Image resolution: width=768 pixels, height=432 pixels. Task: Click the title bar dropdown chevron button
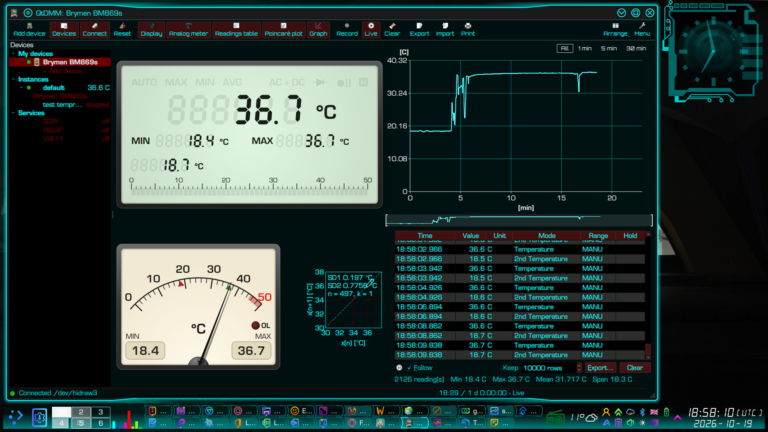click(x=621, y=13)
